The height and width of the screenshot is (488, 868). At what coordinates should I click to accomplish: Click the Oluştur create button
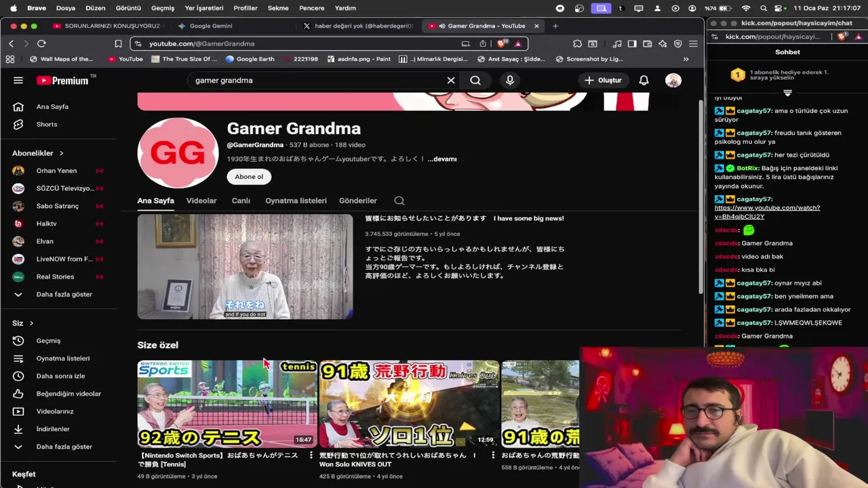tap(603, 80)
